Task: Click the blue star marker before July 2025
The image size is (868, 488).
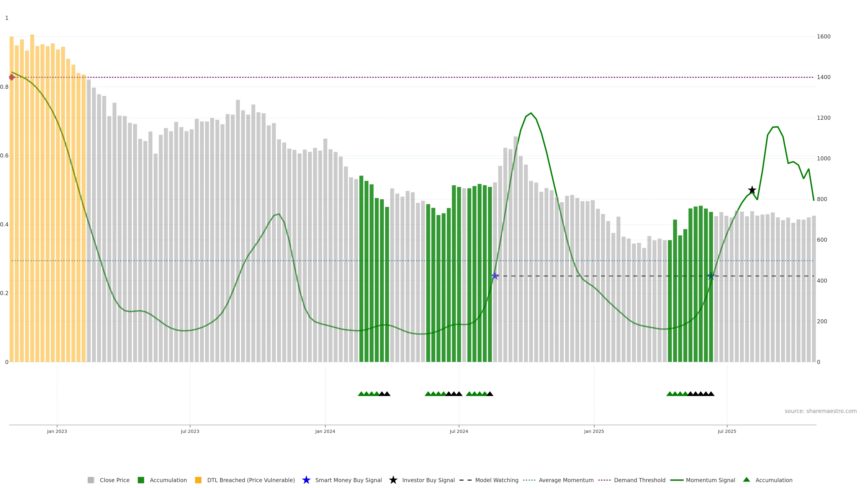Action: coord(711,276)
